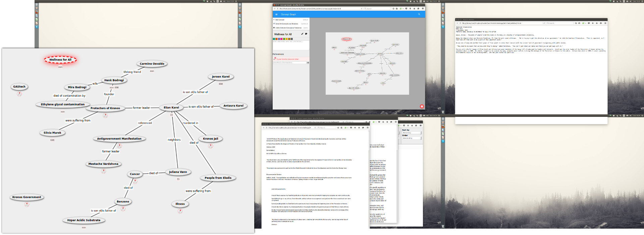This screenshot has width=644, height=235.
Task: Open the color palette icon beside Wellness for All
Action: (x=306, y=34)
